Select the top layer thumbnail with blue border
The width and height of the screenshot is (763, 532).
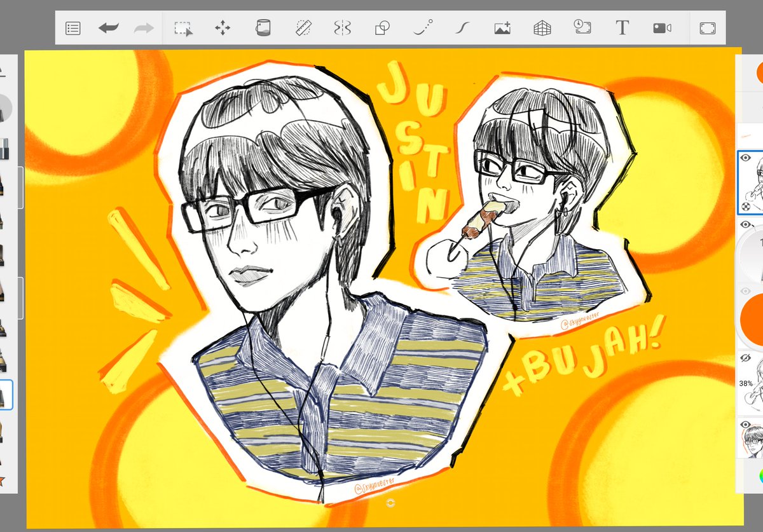pyautogui.click(x=751, y=182)
